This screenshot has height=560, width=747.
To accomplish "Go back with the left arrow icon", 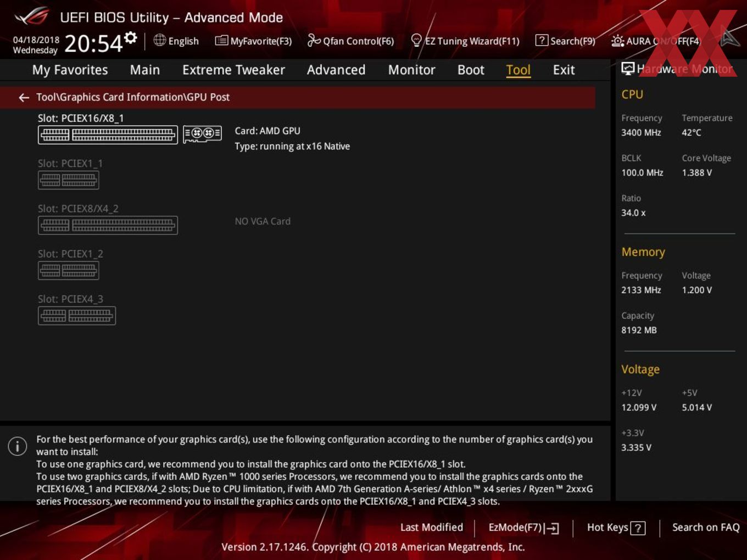I will point(24,98).
